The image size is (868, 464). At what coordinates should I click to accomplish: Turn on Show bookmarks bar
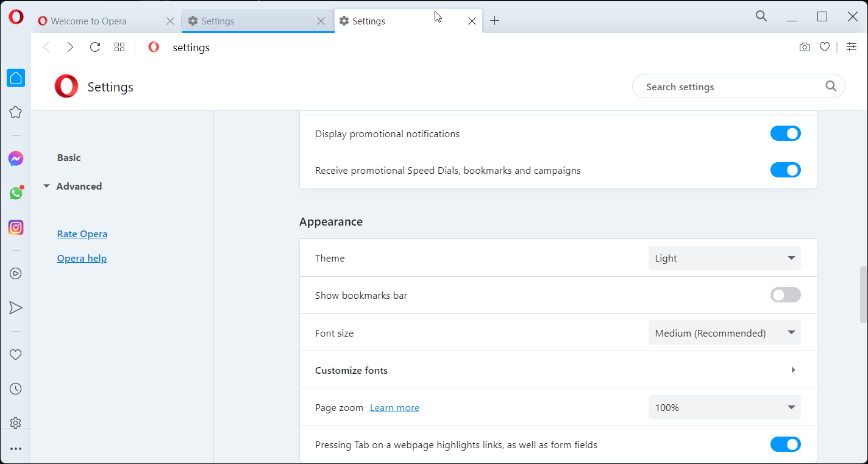(x=785, y=295)
